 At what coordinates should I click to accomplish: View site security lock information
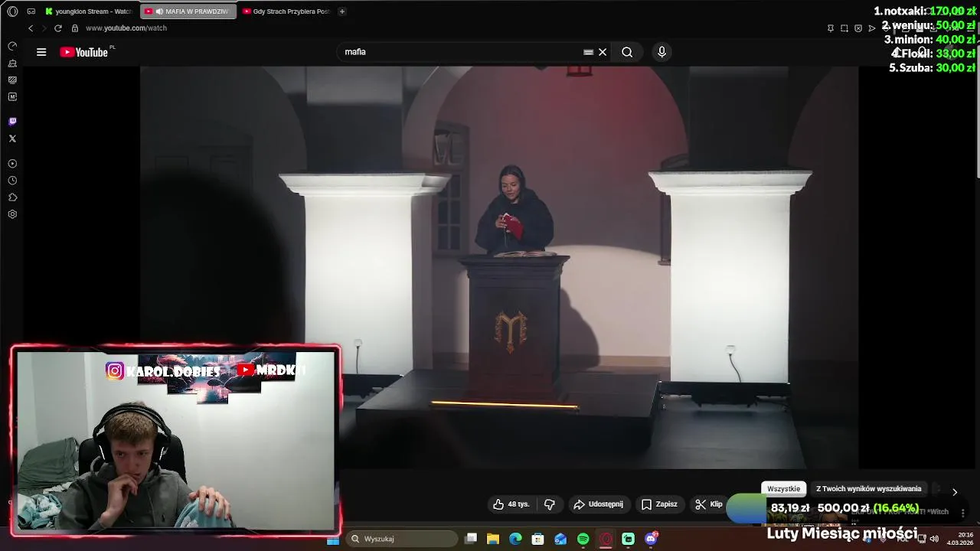[x=75, y=28]
